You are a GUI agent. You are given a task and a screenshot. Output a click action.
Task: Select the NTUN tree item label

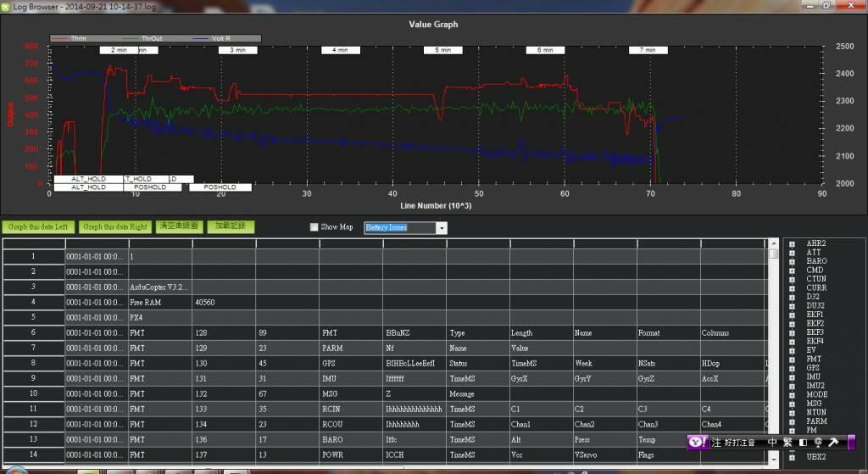tap(816, 412)
